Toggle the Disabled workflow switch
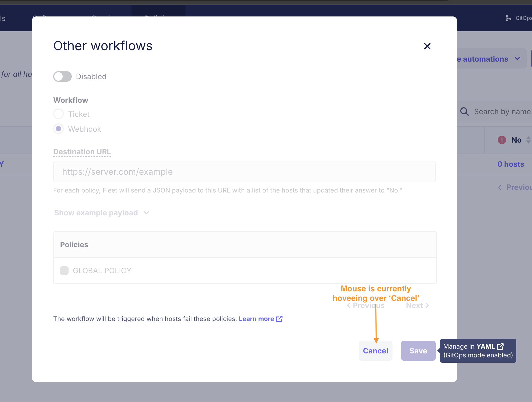 (x=62, y=76)
